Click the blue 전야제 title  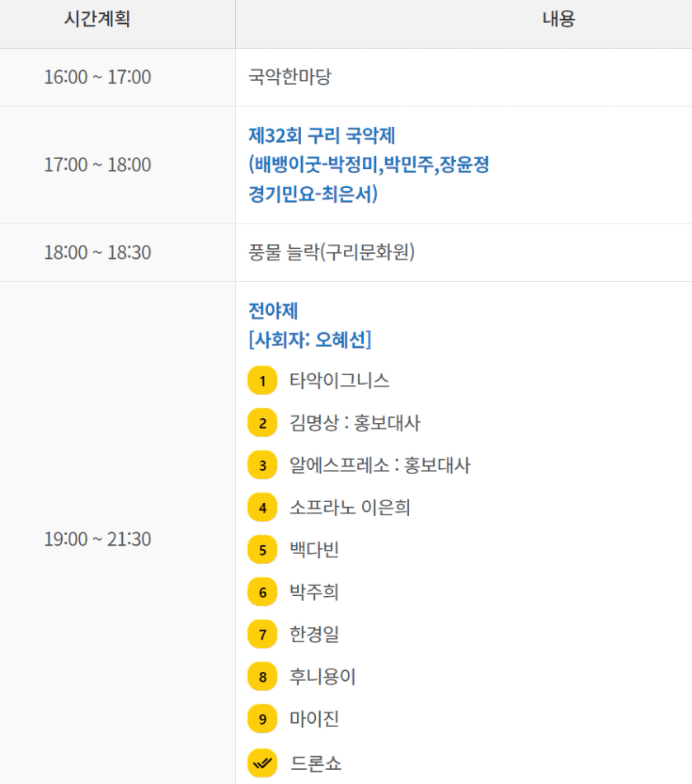(x=273, y=312)
